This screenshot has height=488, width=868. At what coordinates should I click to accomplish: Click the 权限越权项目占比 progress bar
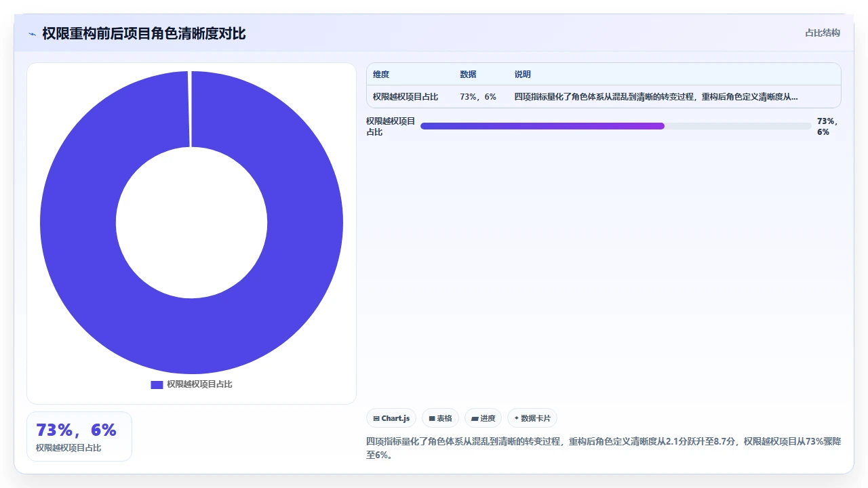(616, 126)
